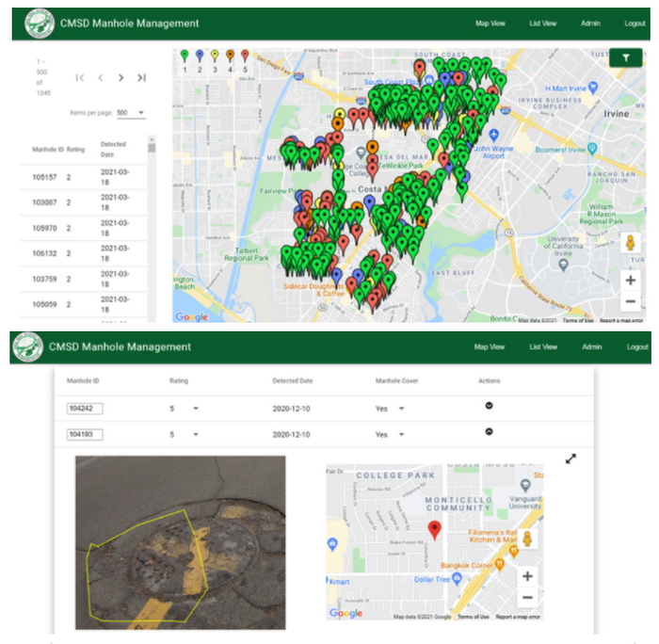
Task: Click Boomers! Irvine map marker
Action: coord(592,149)
